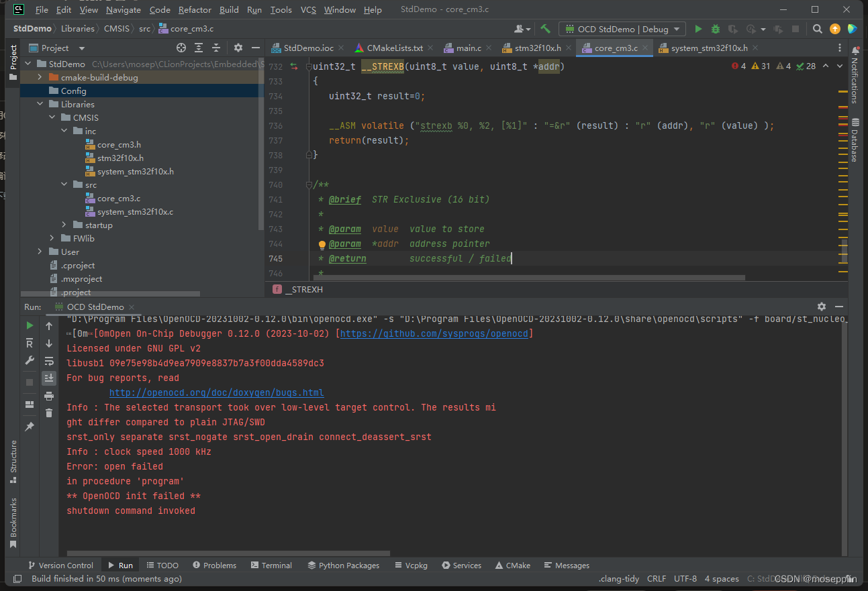
Task: Open the Refactor menu
Action: 195,9
